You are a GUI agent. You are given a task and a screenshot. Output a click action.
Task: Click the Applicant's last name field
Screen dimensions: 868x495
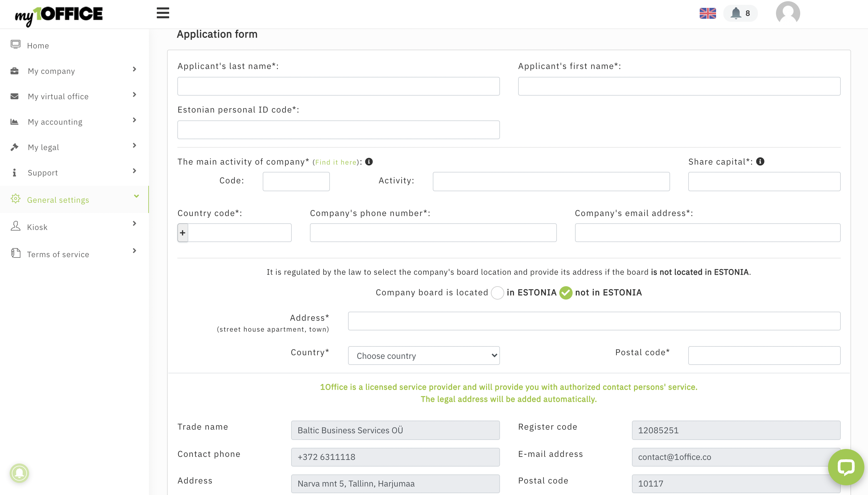[338, 86]
